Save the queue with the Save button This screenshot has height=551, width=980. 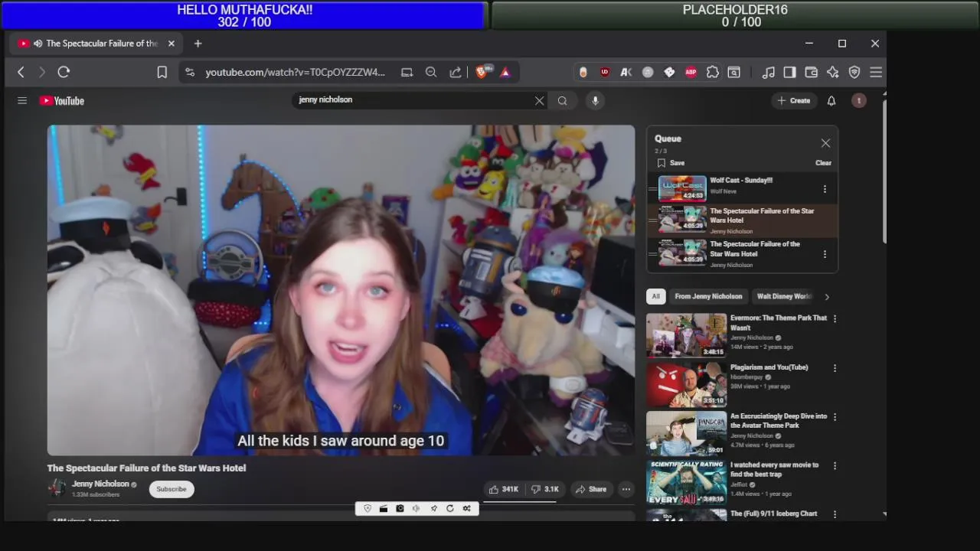[671, 163]
